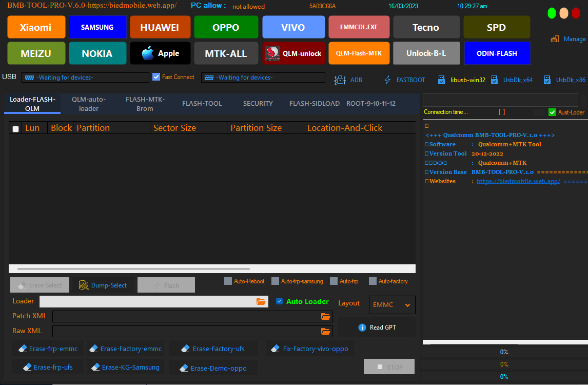Toggle the Fast Connect checkbox

pyautogui.click(x=156, y=76)
